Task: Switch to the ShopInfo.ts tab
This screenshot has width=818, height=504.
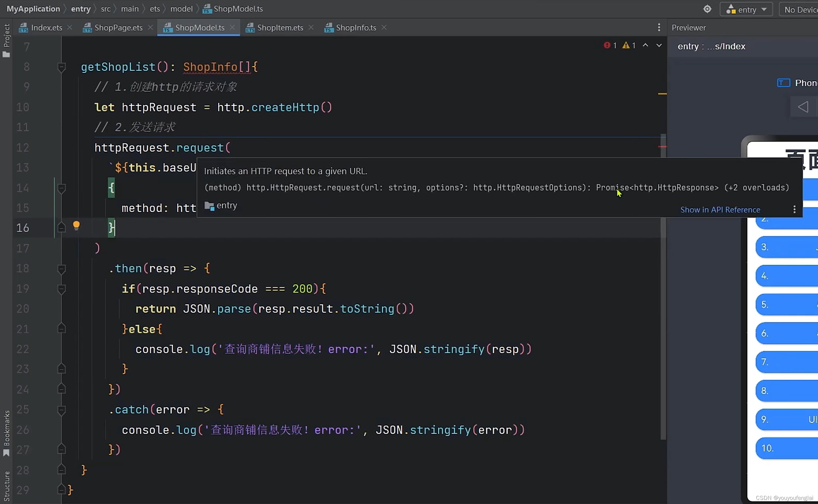Action: pos(350,28)
